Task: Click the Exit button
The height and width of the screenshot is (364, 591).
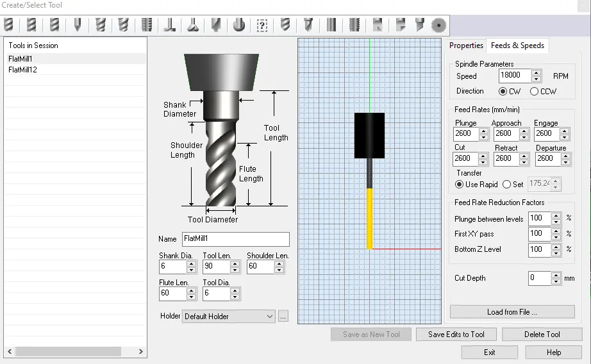Action: tap(489, 352)
